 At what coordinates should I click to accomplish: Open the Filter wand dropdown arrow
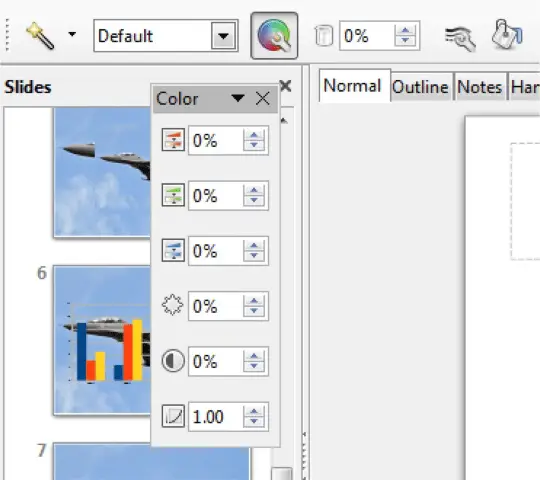(72, 34)
